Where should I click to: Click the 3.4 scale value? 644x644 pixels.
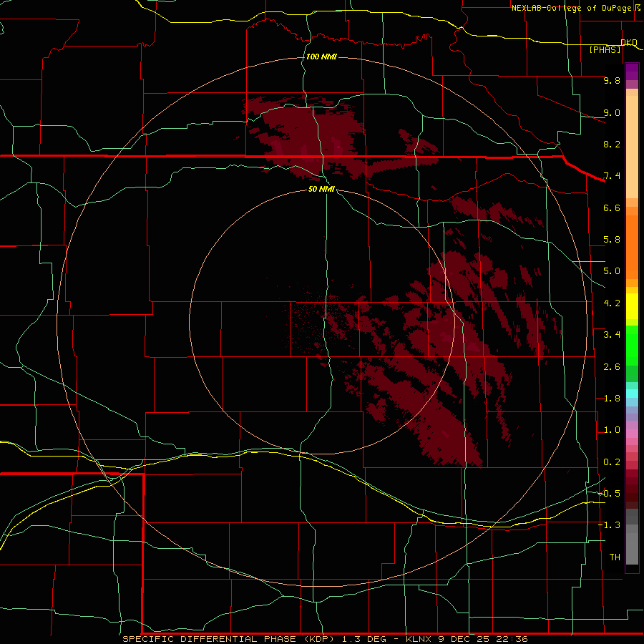point(612,335)
